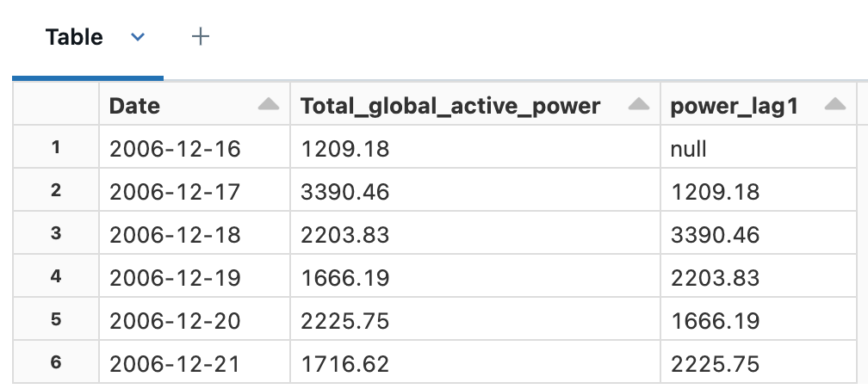Click the power_lag1 column header

(x=759, y=104)
